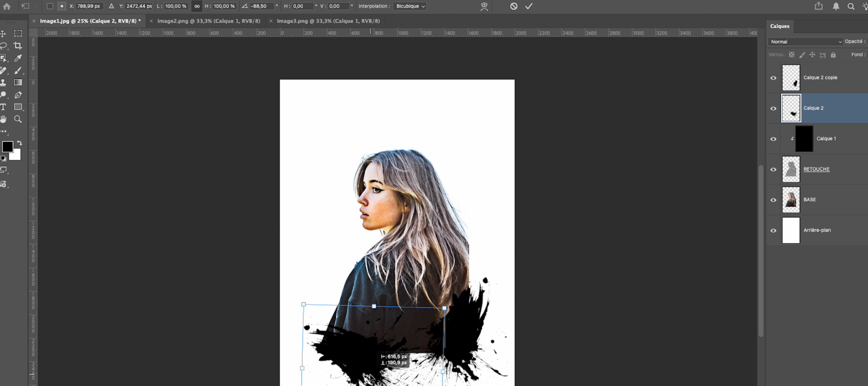Click the rotation angle input field

(261, 6)
